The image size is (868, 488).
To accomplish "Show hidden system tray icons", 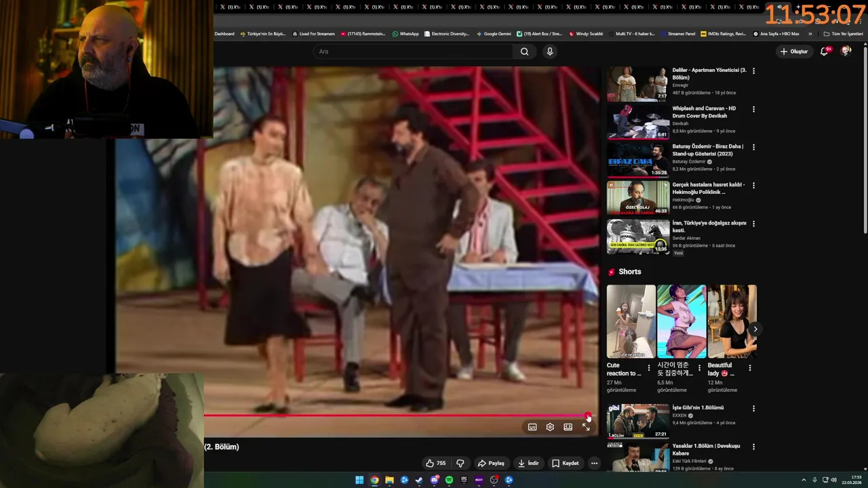I will tap(804, 480).
